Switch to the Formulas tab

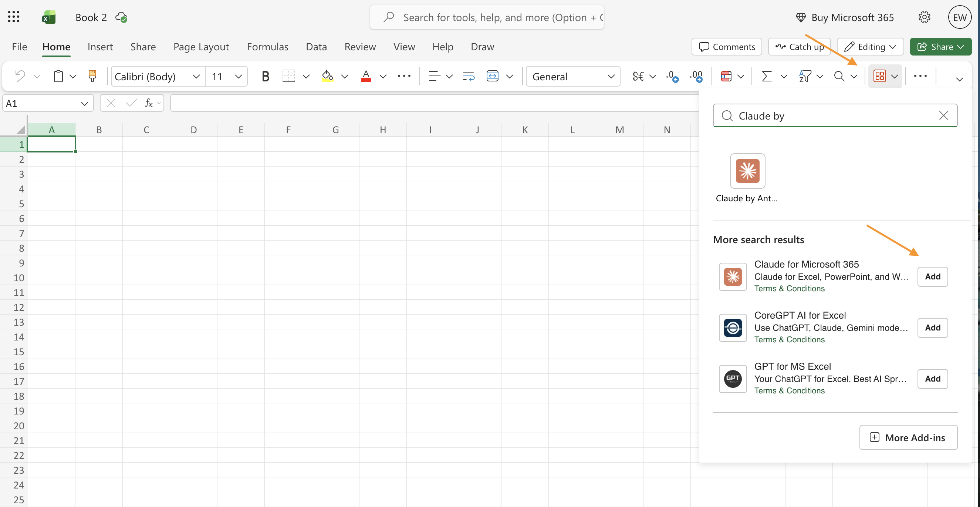(267, 46)
